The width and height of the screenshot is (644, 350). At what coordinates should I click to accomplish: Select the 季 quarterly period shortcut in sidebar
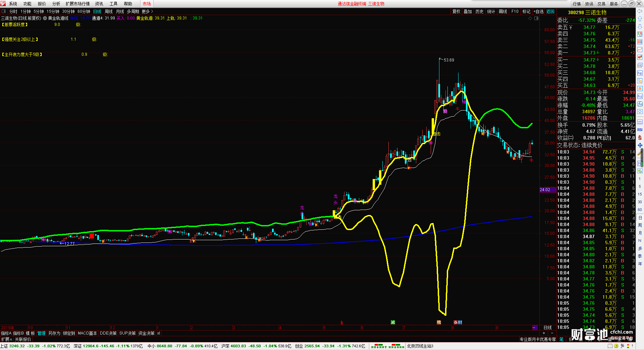click(x=640, y=256)
